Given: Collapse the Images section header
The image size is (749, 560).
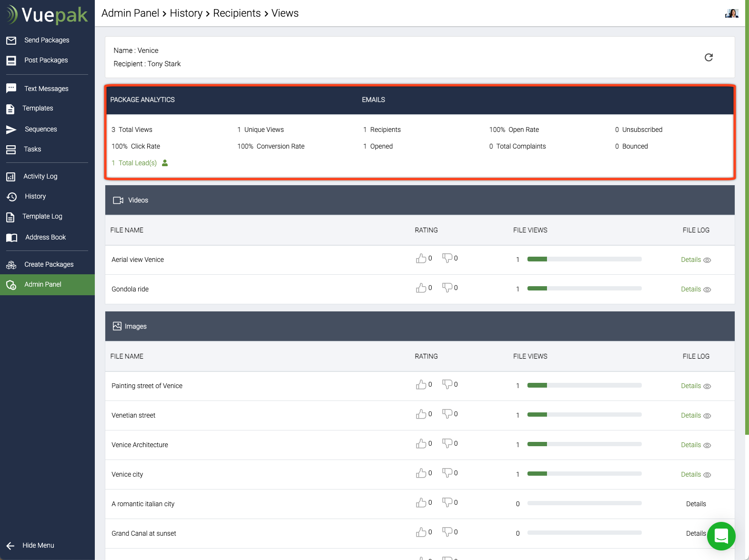Looking at the screenshot, I should point(419,326).
